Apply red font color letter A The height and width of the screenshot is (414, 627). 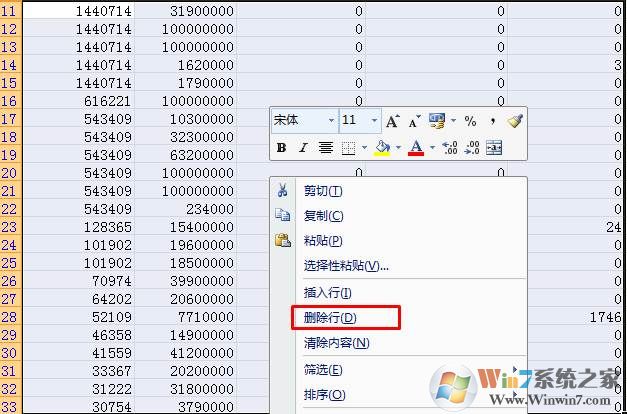click(416, 148)
